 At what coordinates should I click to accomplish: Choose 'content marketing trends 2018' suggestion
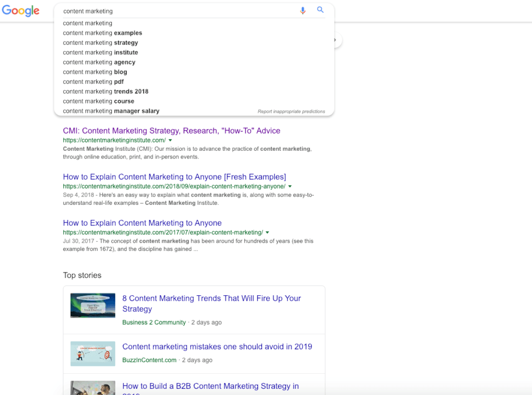click(x=105, y=91)
